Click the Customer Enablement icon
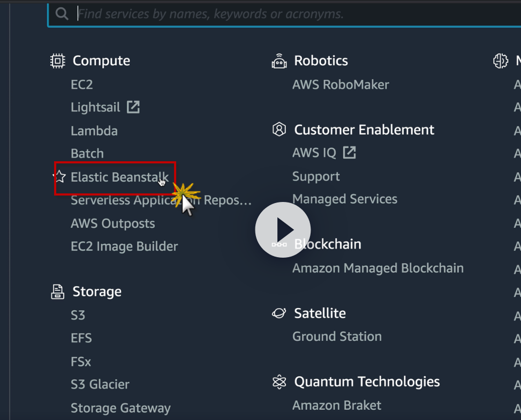The width and height of the screenshot is (521, 420). [279, 130]
